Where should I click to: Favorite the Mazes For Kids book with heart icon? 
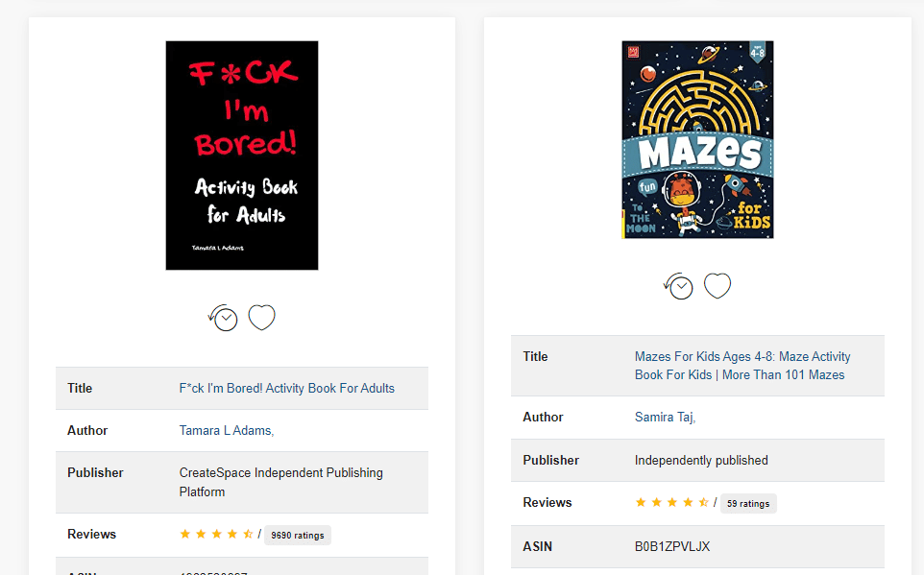click(717, 286)
